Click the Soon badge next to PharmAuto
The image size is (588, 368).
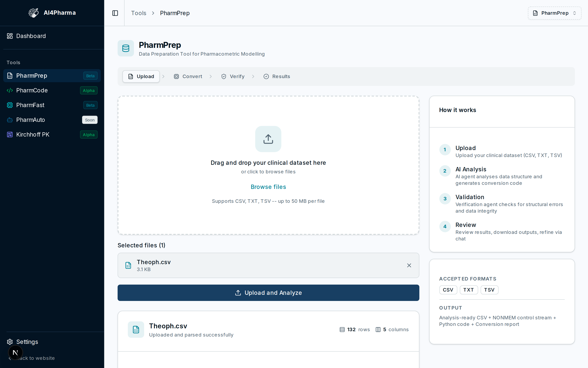tap(90, 120)
